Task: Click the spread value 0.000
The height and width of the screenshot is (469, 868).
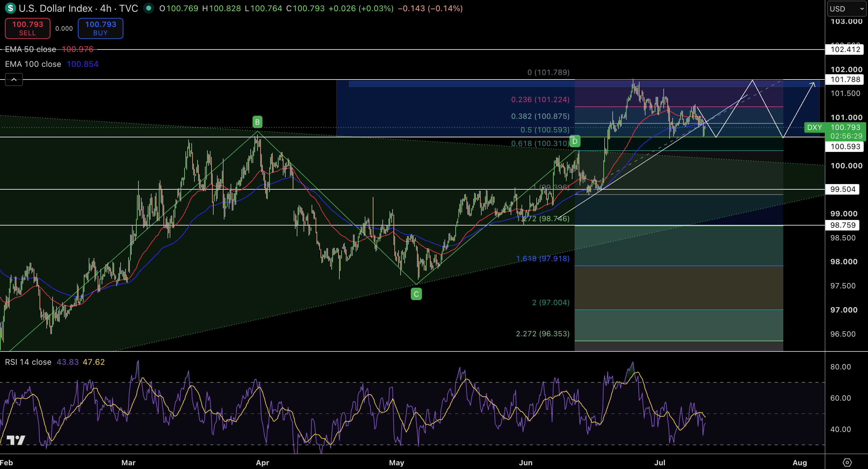Action: coord(64,29)
